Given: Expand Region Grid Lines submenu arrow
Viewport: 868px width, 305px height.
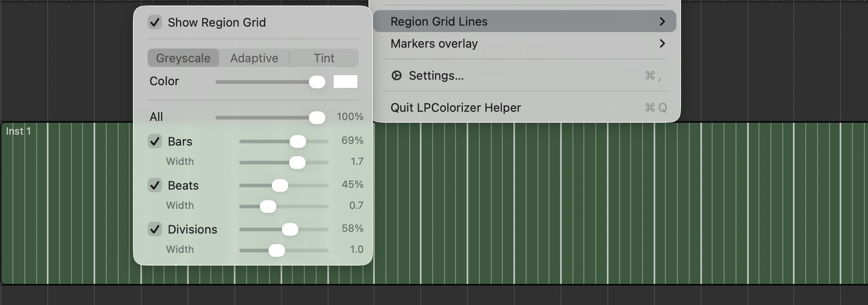Looking at the screenshot, I should (x=662, y=21).
